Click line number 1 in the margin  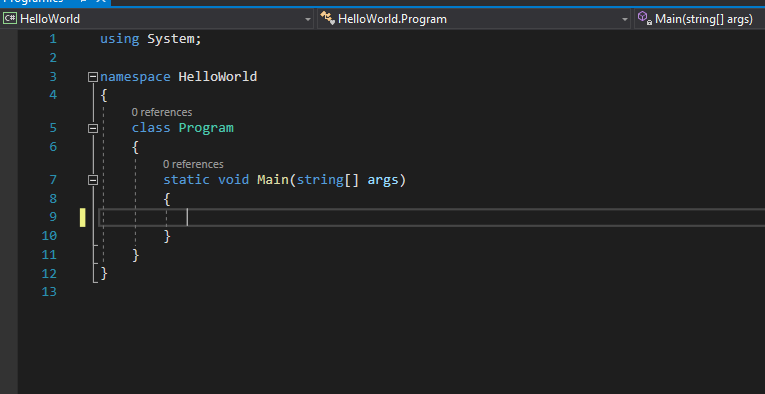coord(53,39)
